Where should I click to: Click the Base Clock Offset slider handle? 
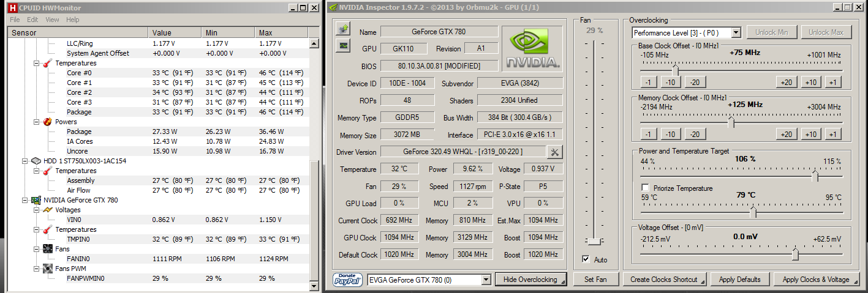(x=675, y=70)
